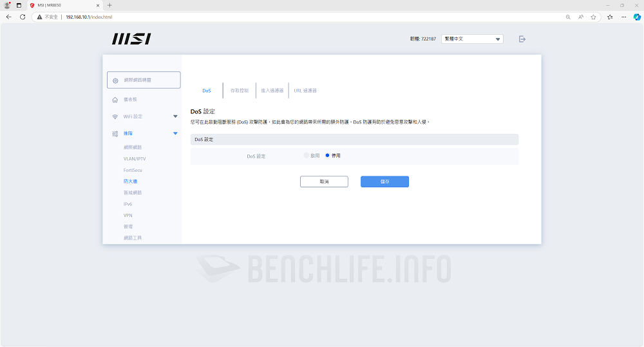This screenshot has width=644, height=347.
Task: Switch to the 進入過濾器 tab
Action: (x=272, y=91)
